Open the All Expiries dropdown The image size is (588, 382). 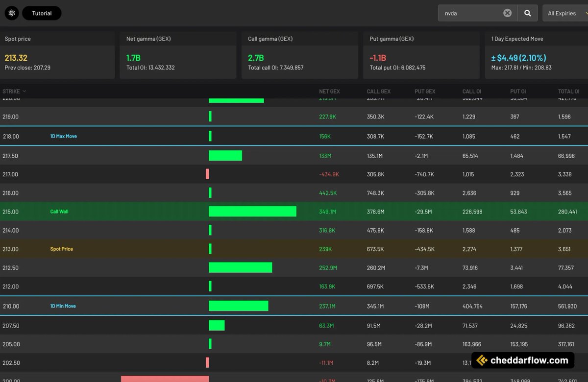pos(565,13)
